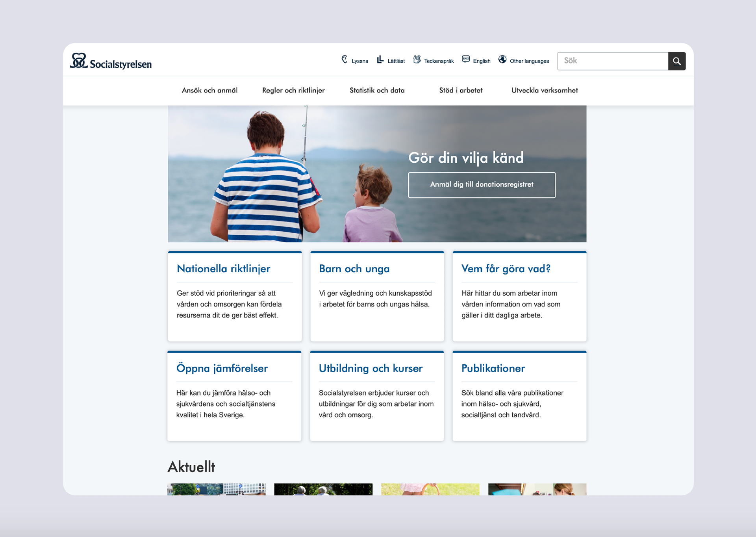Image resolution: width=756 pixels, height=537 pixels.
Task: Open Regler och riktlinjer menu
Action: (x=293, y=90)
